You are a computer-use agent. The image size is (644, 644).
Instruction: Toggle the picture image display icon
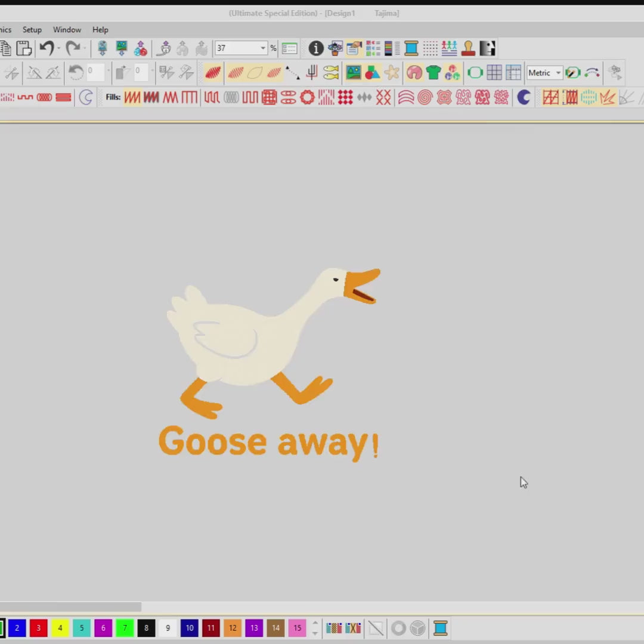pos(354,73)
